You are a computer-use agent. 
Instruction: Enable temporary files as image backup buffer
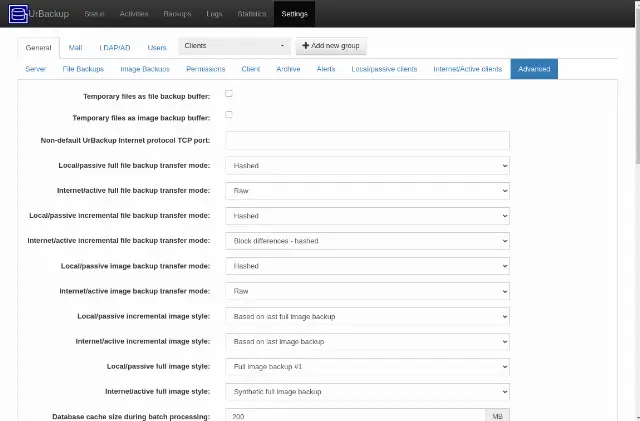point(229,115)
